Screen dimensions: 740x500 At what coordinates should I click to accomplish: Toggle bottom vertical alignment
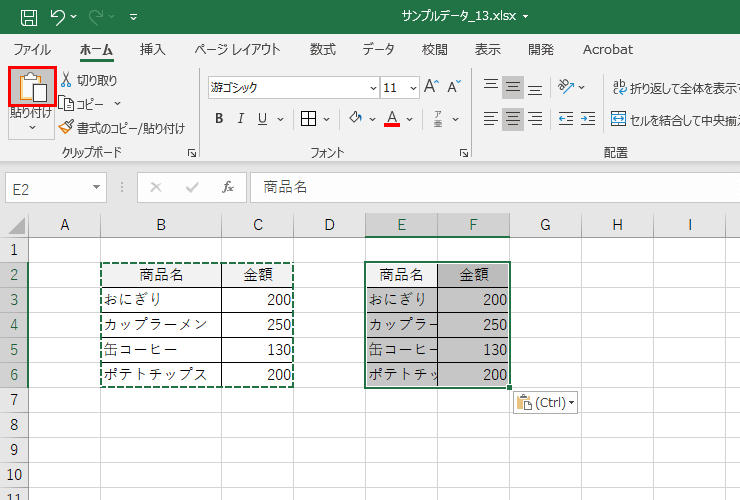click(535, 88)
